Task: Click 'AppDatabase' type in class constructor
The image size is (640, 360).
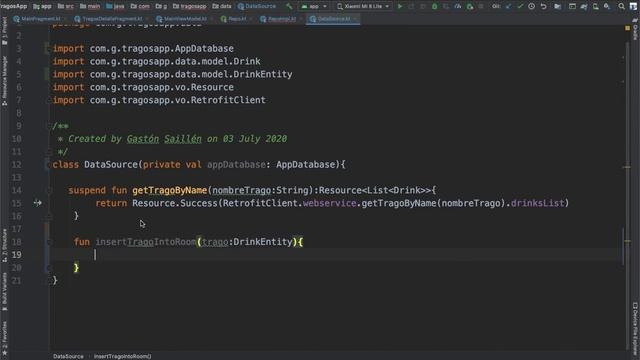Action: click(305, 164)
